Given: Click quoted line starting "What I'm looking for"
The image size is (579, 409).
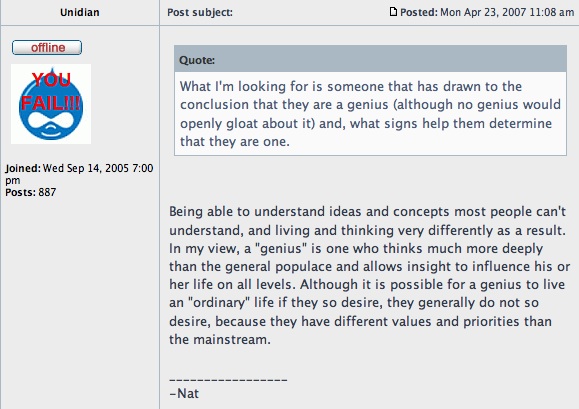Looking at the screenshot, I should tap(351, 86).
